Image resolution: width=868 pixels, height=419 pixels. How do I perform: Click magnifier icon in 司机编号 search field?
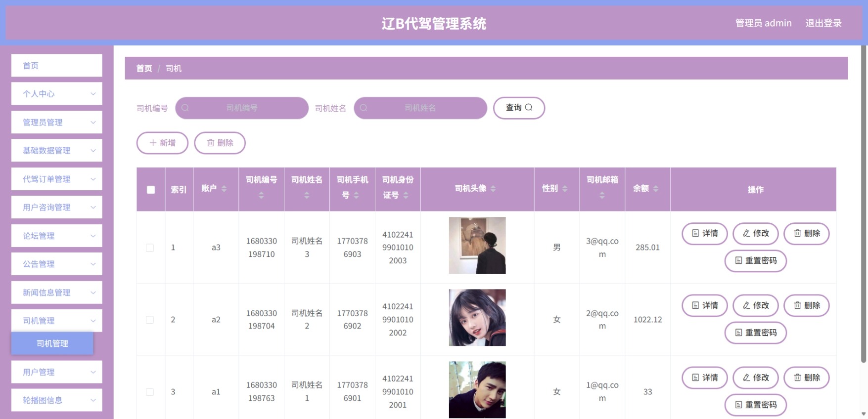[x=185, y=108]
